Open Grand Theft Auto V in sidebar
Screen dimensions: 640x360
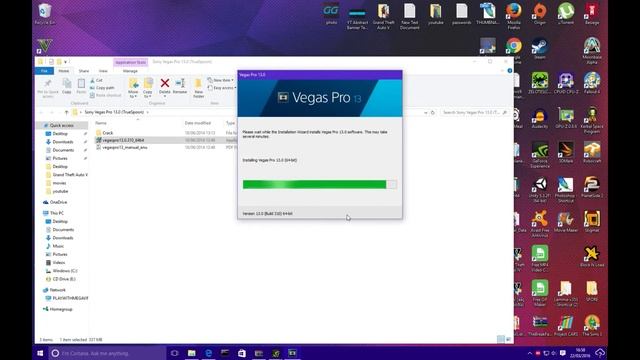click(x=67, y=175)
